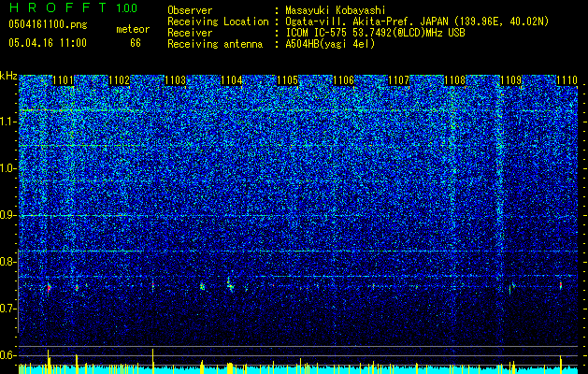Click the meteor echo just after 1104
The width and height of the screenshot is (588, 374).
[230, 285]
